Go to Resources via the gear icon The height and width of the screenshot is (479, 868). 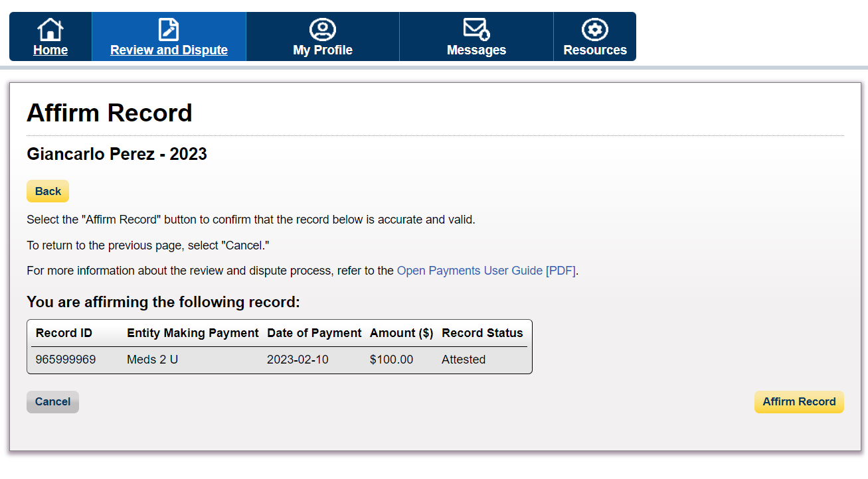click(x=595, y=29)
